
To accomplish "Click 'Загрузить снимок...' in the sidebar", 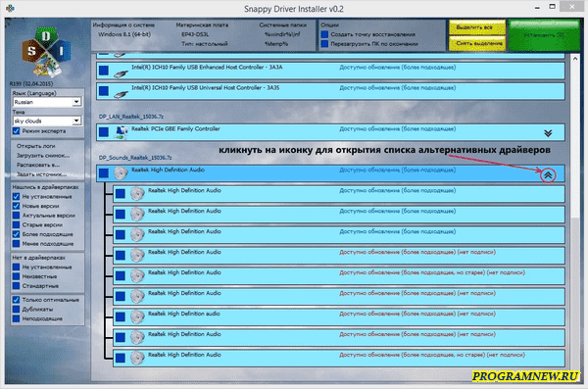I will [x=43, y=155].
